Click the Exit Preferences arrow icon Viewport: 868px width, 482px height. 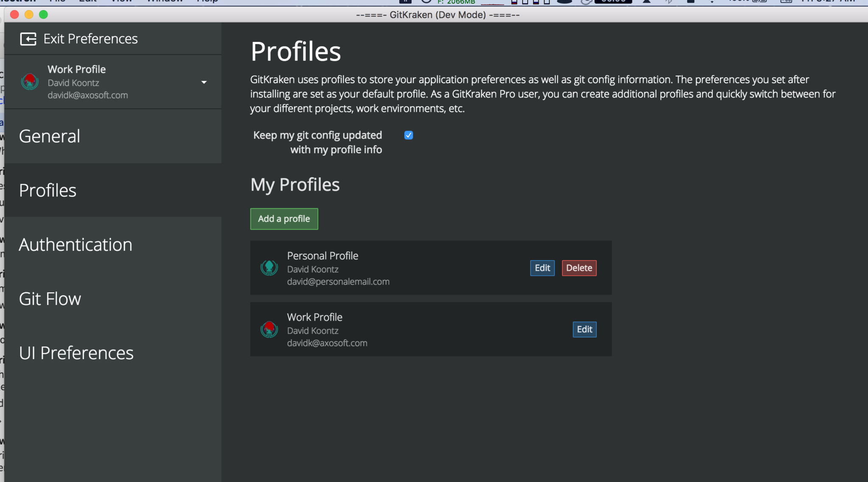coord(28,39)
